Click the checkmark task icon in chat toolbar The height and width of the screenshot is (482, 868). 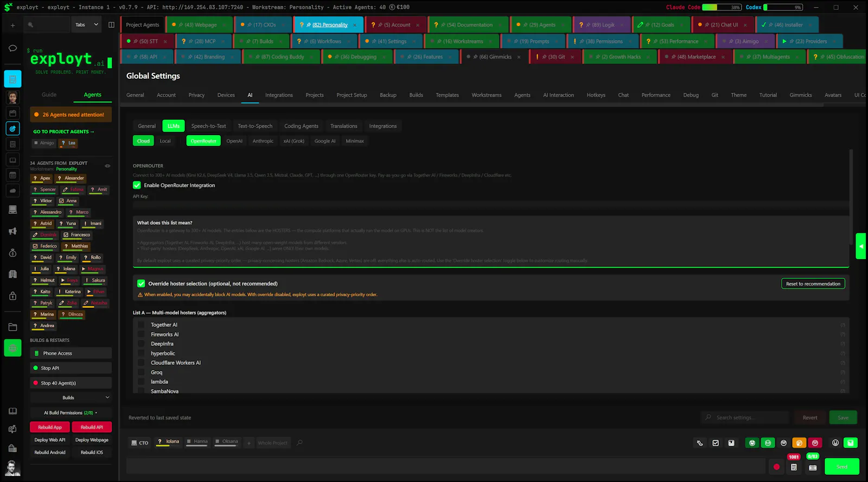pos(716,443)
